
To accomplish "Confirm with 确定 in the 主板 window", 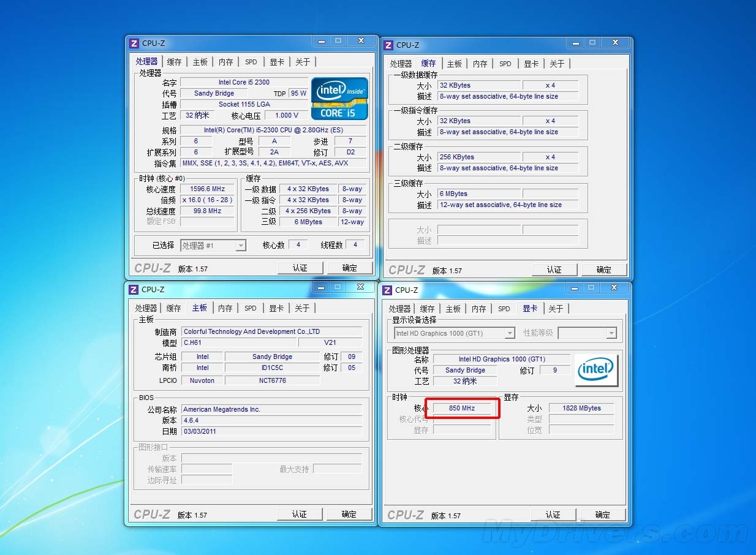I will (349, 514).
